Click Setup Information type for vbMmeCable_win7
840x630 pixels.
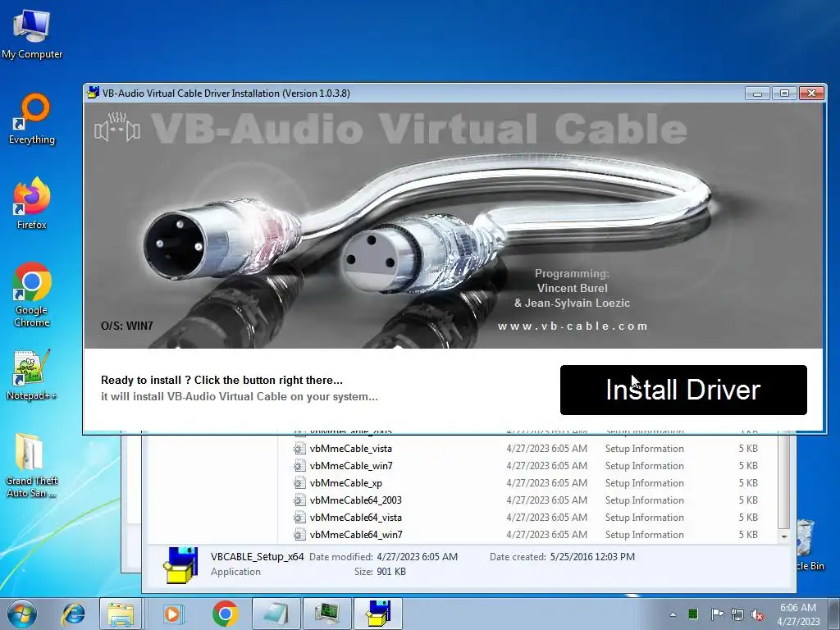[645, 466]
